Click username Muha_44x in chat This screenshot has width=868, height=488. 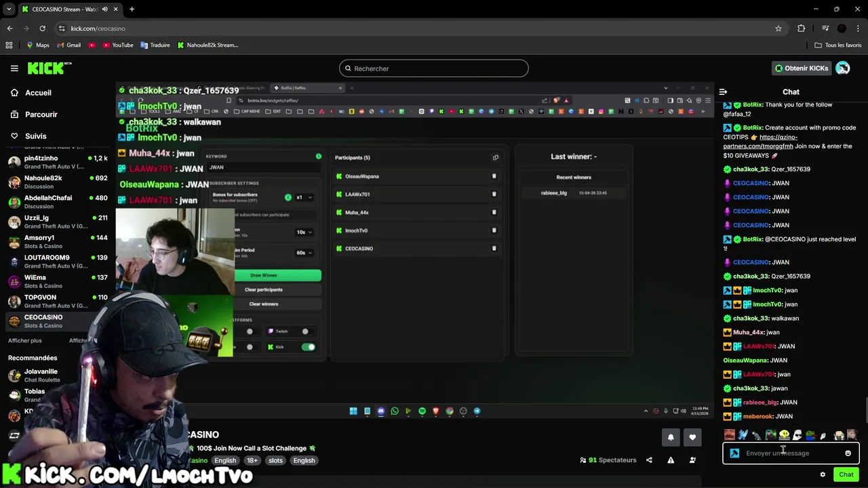(x=749, y=332)
